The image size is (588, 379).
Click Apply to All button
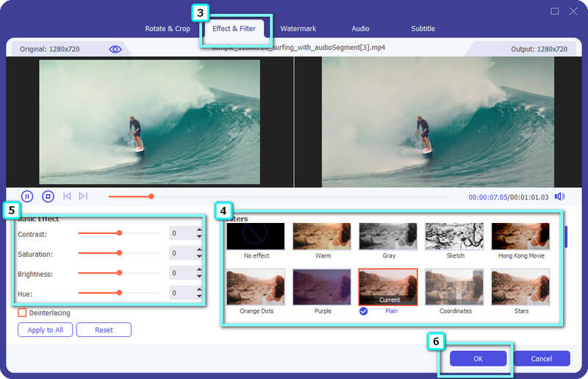[45, 330]
